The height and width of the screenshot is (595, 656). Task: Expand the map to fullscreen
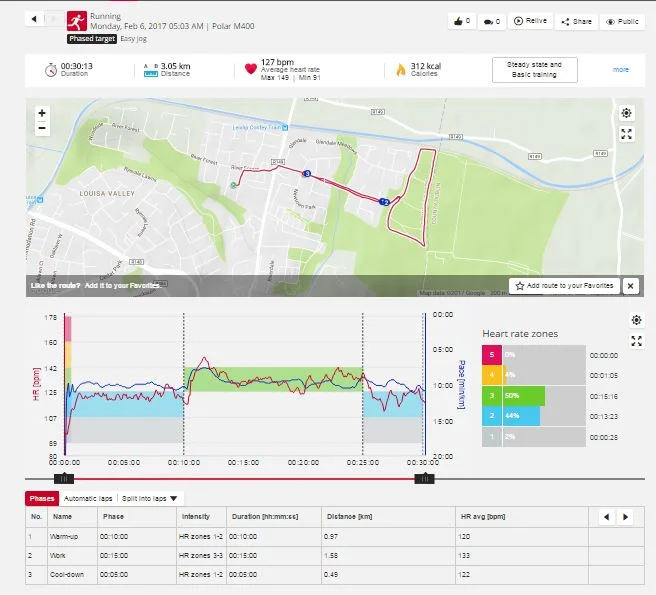[626, 134]
